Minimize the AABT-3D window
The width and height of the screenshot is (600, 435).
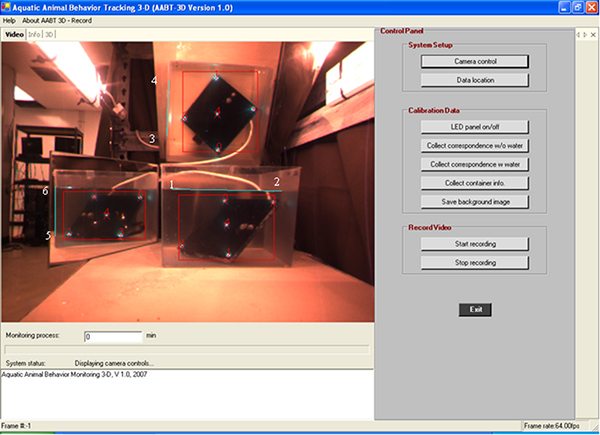click(556, 7)
